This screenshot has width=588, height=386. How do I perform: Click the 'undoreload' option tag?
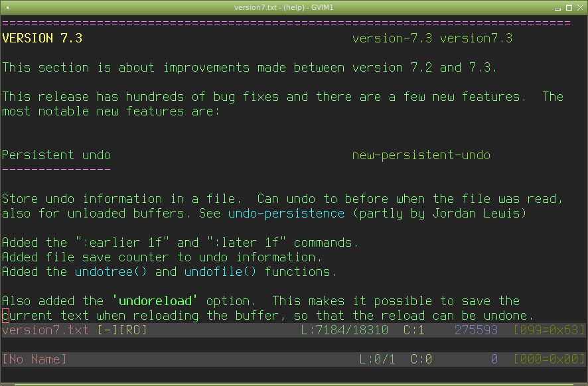[155, 301]
